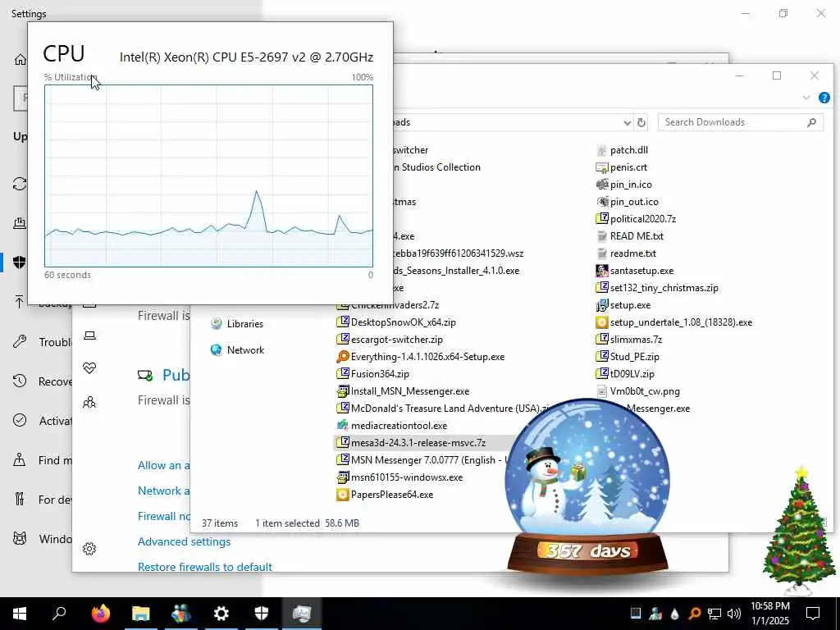Click the Network troubleshooter firewall link
The width and height of the screenshot is (840, 630).
[x=164, y=491]
